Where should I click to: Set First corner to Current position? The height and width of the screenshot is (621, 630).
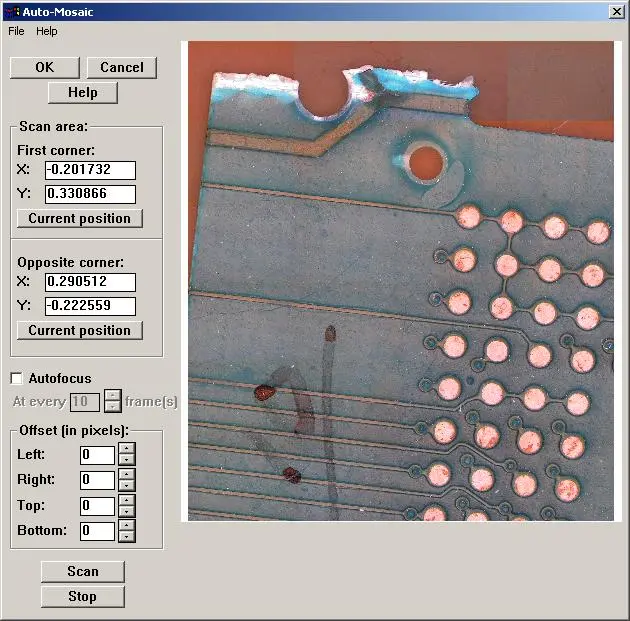[80, 219]
